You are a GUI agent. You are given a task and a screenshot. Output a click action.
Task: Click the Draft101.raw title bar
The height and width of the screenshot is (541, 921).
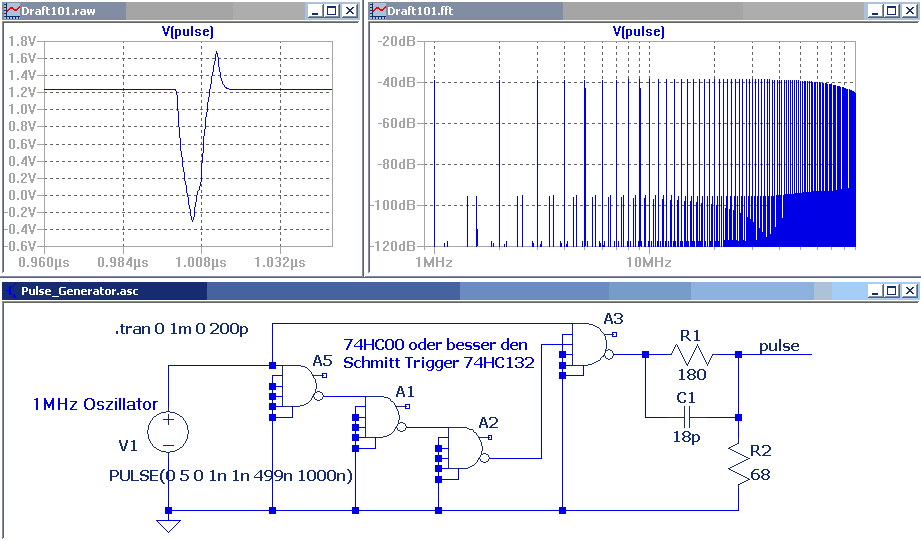click(x=181, y=11)
